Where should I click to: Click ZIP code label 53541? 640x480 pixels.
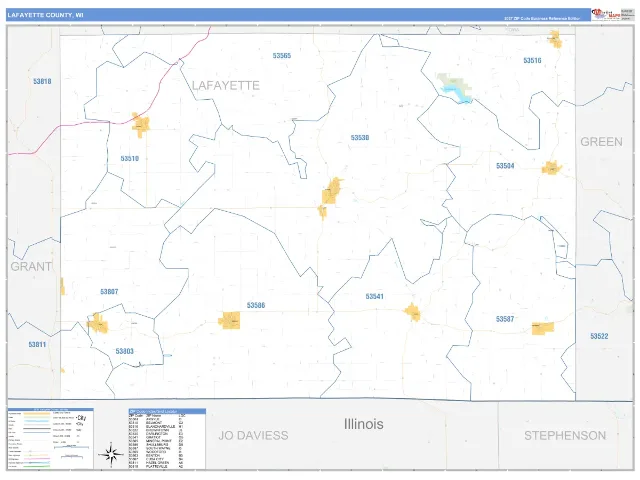click(x=374, y=296)
